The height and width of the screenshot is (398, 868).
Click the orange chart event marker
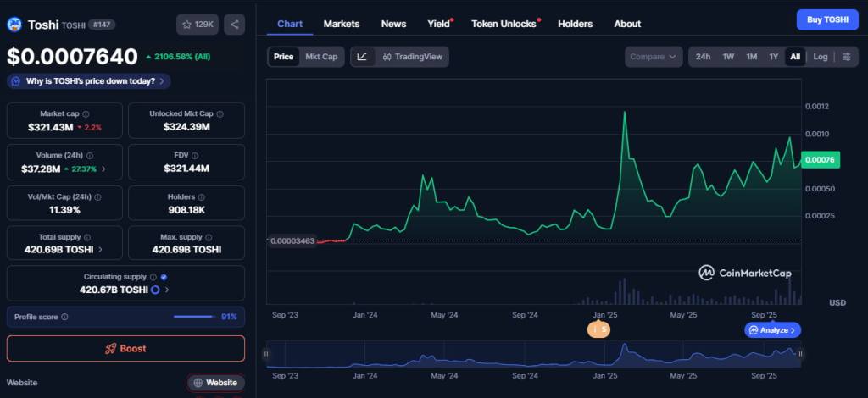(598, 329)
